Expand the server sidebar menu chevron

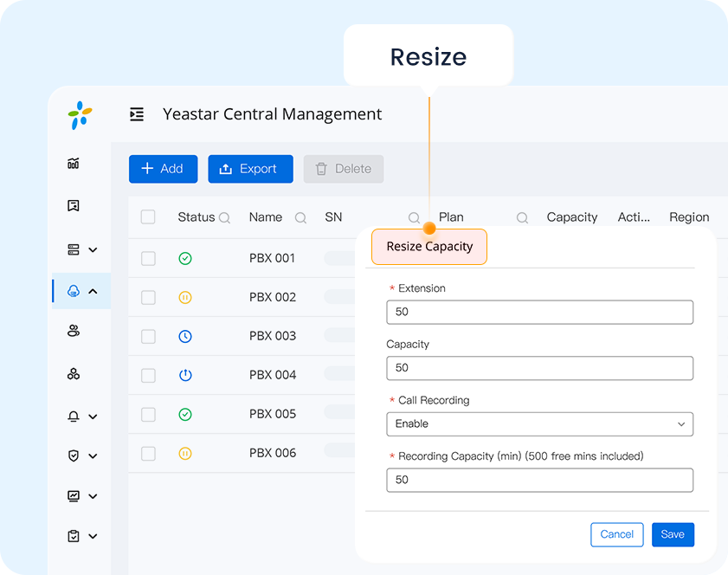(93, 250)
